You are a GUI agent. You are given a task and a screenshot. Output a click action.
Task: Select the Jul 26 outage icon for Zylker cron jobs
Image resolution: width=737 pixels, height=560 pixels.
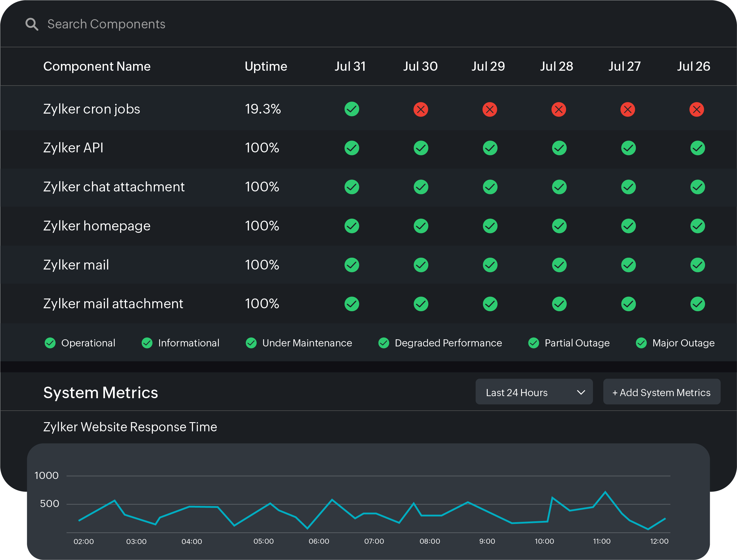click(x=697, y=109)
